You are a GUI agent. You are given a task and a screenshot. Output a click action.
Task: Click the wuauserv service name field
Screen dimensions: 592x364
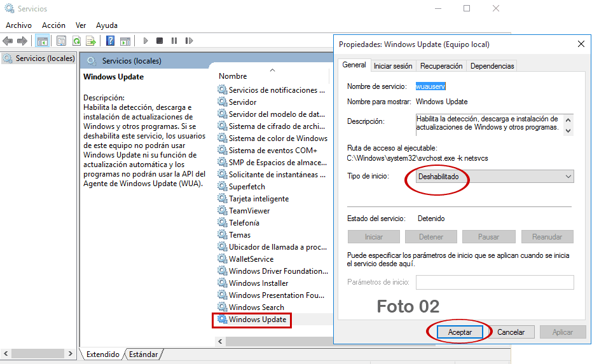pyautogui.click(x=430, y=86)
